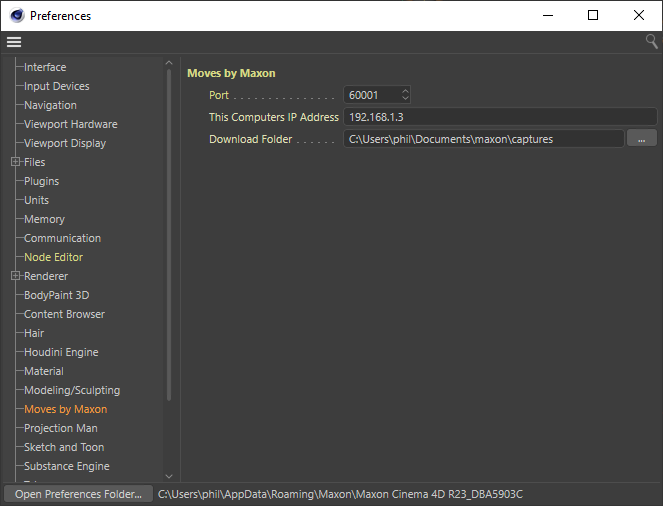The height and width of the screenshot is (506, 663).
Task: Expand the Files tree node
Action: point(15,162)
